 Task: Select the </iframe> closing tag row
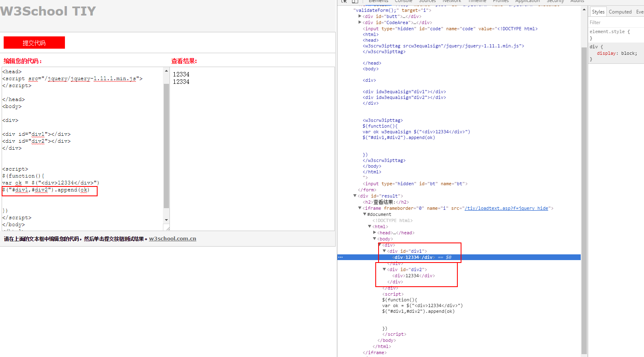[x=374, y=353]
